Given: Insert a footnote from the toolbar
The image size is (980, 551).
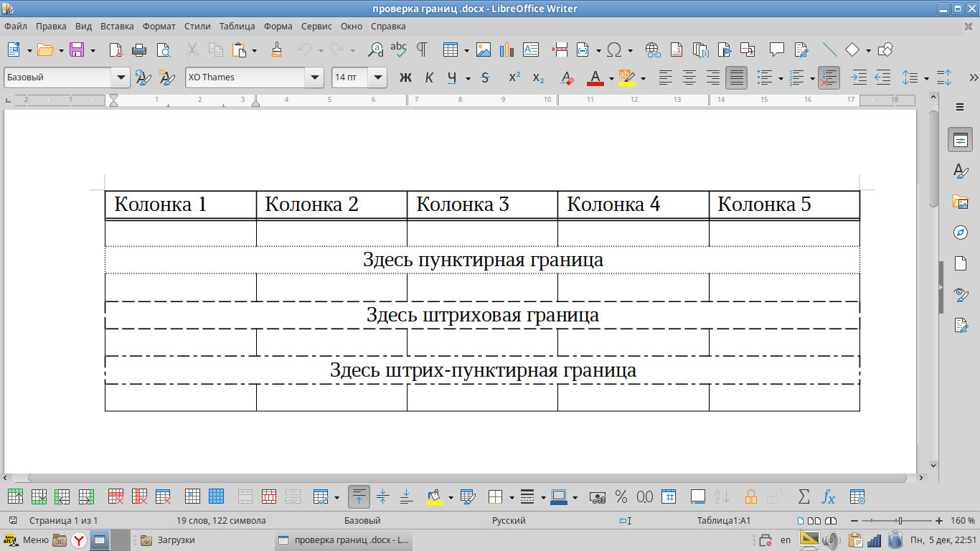Looking at the screenshot, I should (677, 50).
